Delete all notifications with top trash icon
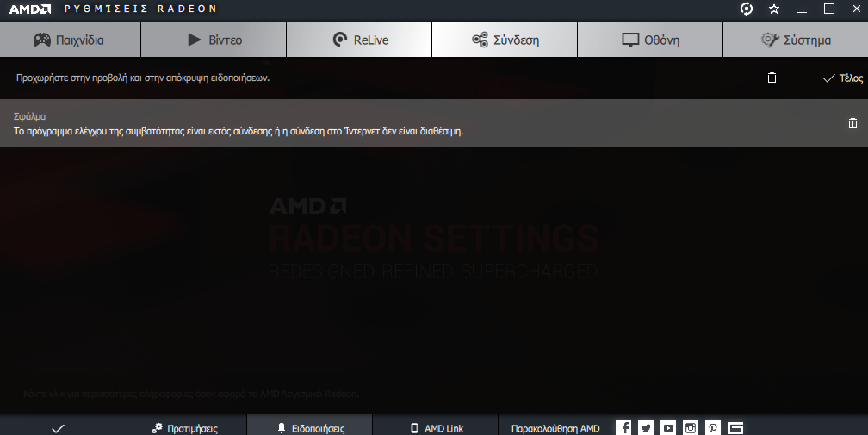This screenshot has width=868, height=435. [772, 78]
